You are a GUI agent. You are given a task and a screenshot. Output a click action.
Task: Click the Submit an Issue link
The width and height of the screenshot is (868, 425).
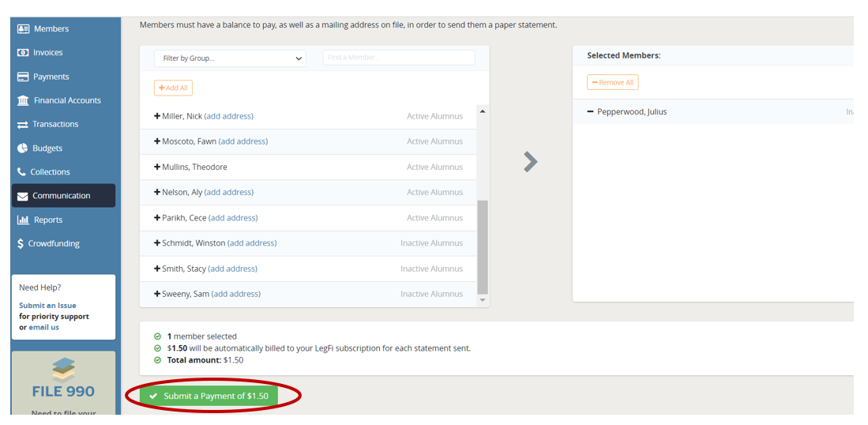47,306
